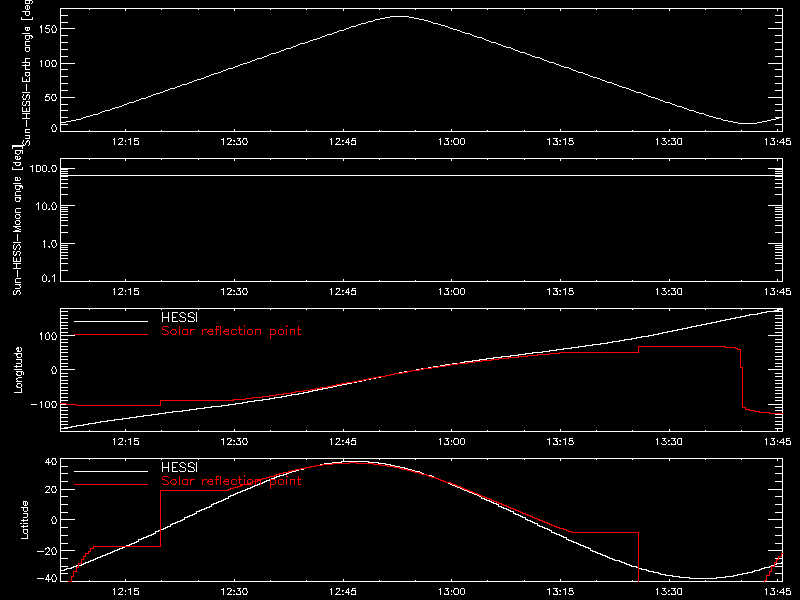This screenshot has height=600, width=800.
Task: Click 40 tick label on Latitude axis
Action: (x=51, y=462)
